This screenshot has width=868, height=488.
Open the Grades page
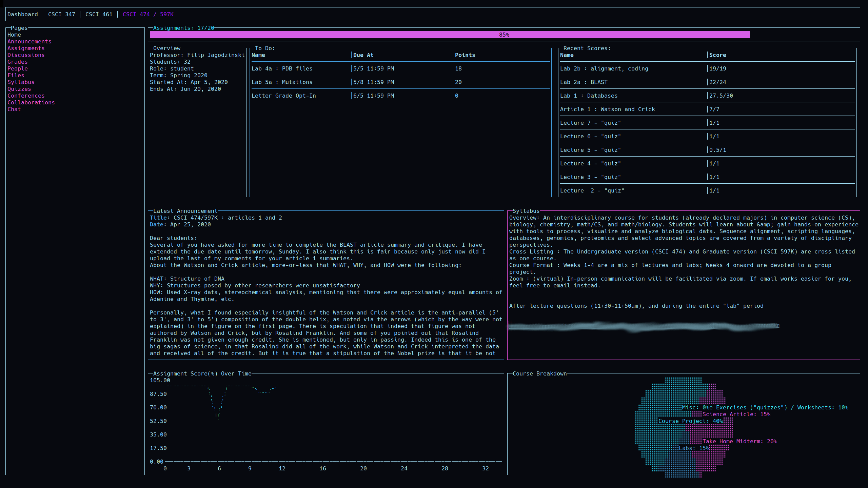pyautogui.click(x=17, y=62)
